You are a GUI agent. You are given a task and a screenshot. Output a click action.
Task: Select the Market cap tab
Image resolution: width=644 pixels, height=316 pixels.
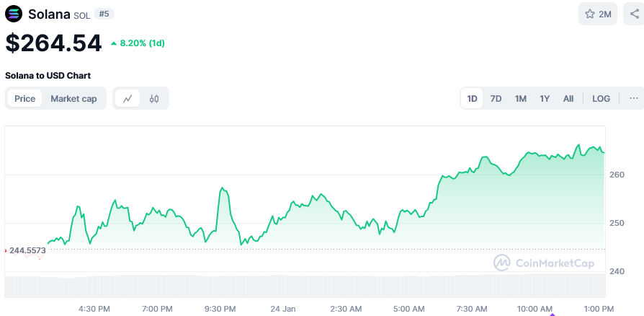tap(73, 98)
